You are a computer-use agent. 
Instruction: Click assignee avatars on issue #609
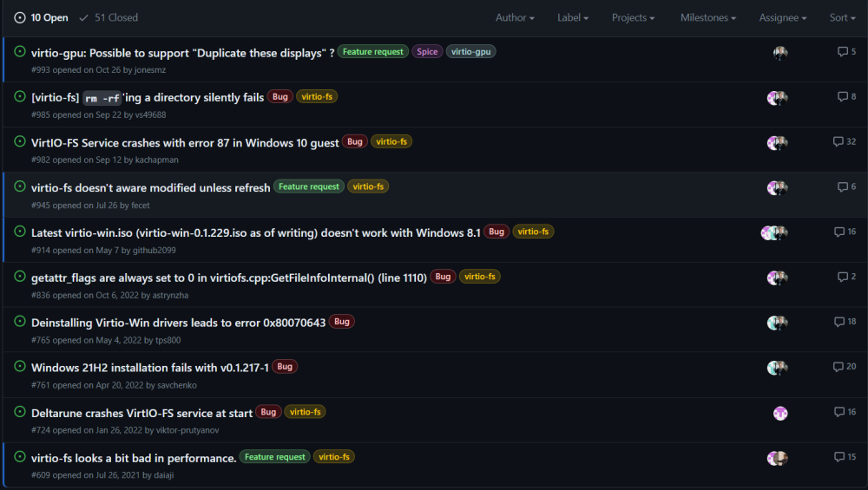(777, 458)
